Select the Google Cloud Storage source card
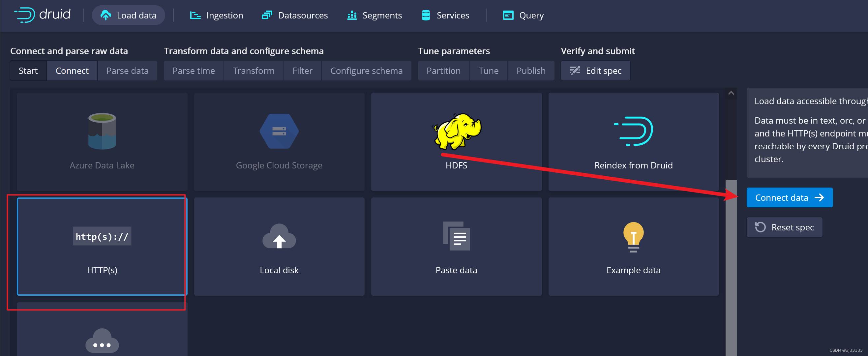Screen dimensions: 868x356 click(x=279, y=142)
